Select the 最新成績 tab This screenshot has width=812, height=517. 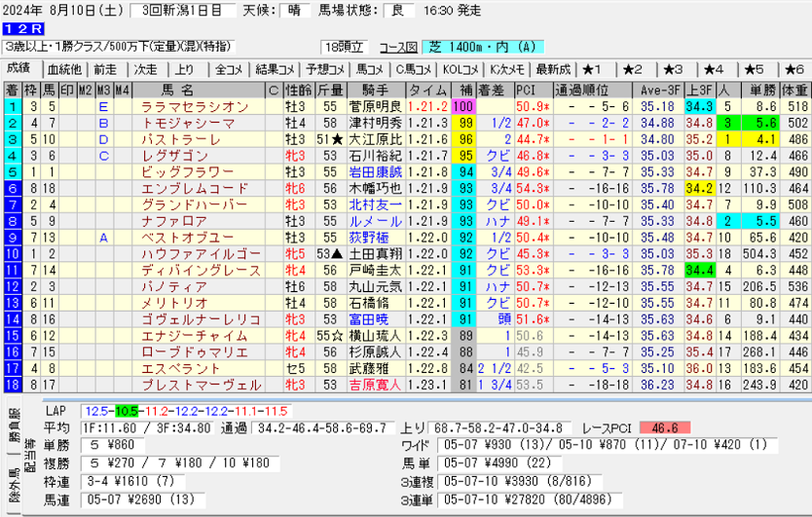pyautogui.click(x=552, y=69)
